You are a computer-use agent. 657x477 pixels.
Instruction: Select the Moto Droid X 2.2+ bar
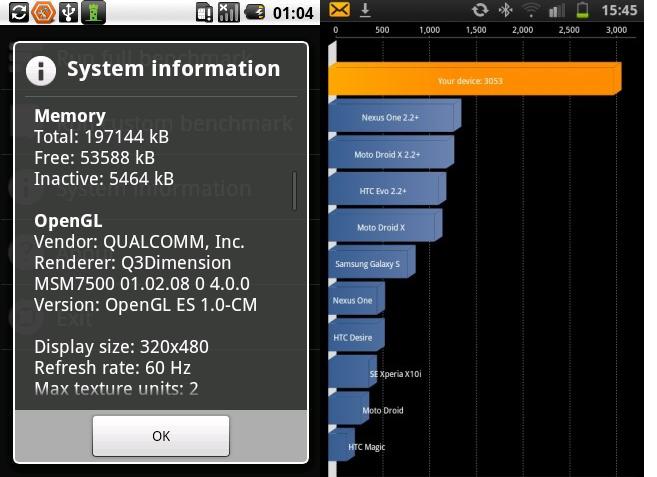tap(391, 152)
